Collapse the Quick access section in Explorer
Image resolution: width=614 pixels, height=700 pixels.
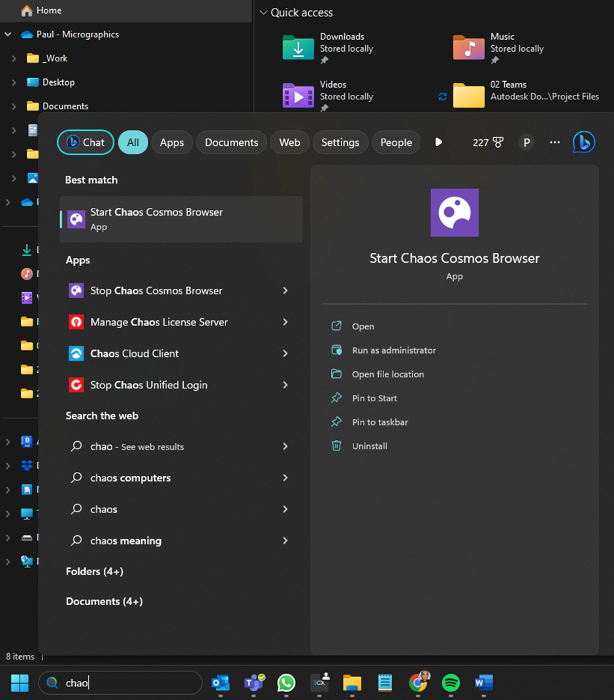264,12
